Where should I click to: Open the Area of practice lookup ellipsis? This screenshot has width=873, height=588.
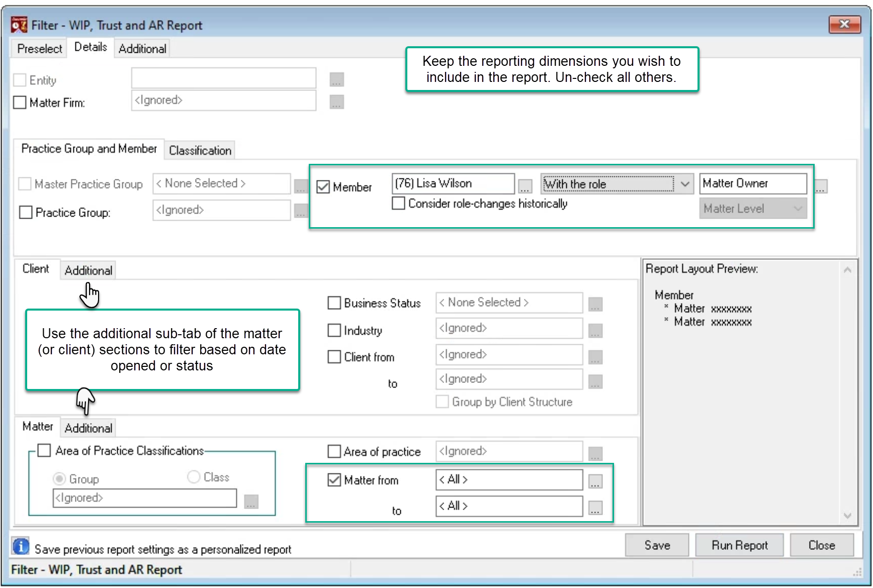pyautogui.click(x=595, y=454)
